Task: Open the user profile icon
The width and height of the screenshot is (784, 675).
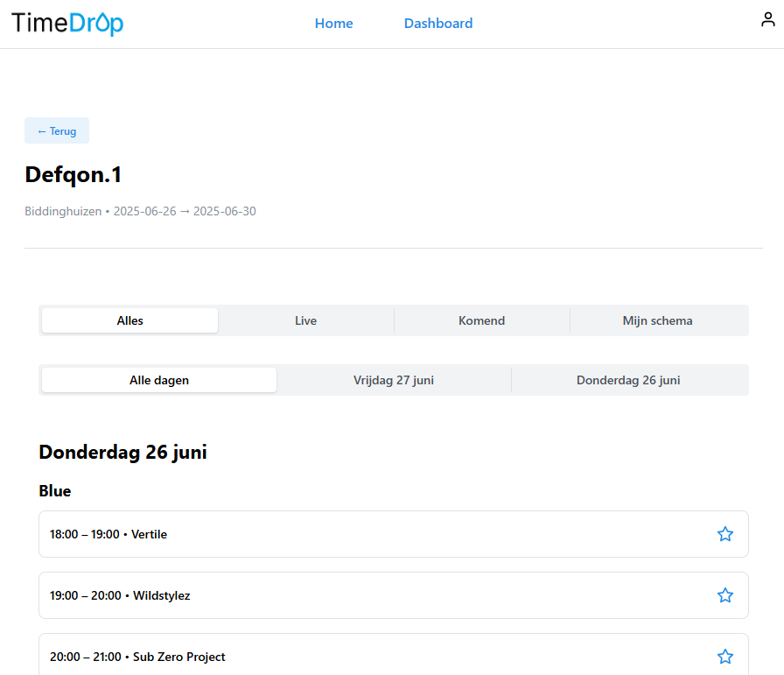Action: 767,18
